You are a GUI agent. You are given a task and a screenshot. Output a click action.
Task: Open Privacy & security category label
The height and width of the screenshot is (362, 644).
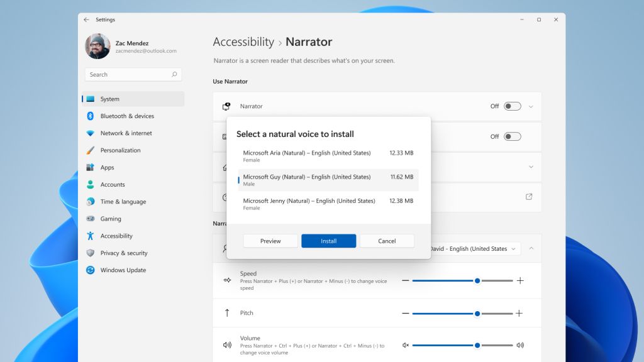coord(124,253)
